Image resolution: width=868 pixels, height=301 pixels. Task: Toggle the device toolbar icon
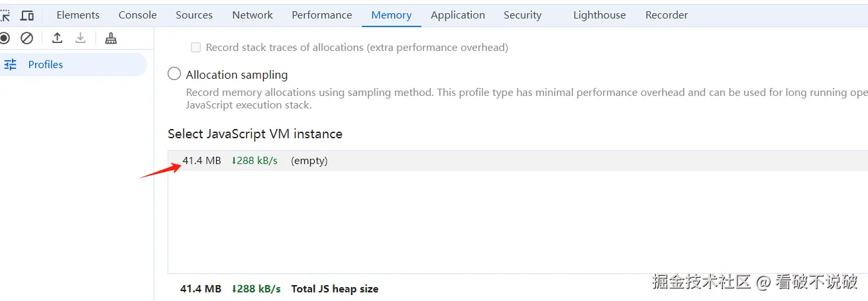click(27, 15)
